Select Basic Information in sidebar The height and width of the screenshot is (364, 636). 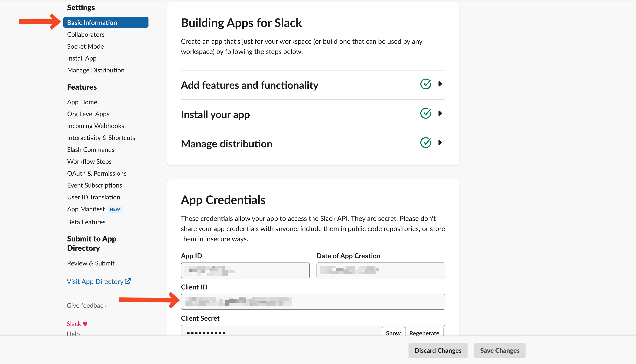click(x=106, y=23)
